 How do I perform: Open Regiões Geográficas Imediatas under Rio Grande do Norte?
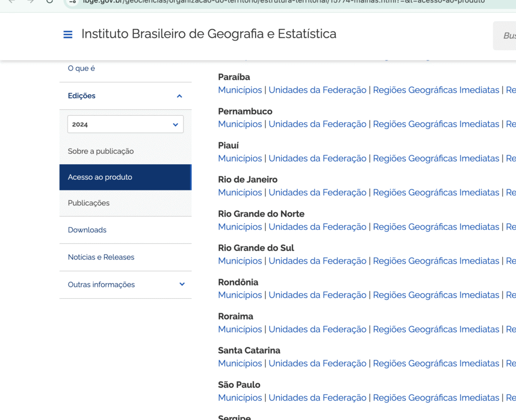tap(436, 227)
